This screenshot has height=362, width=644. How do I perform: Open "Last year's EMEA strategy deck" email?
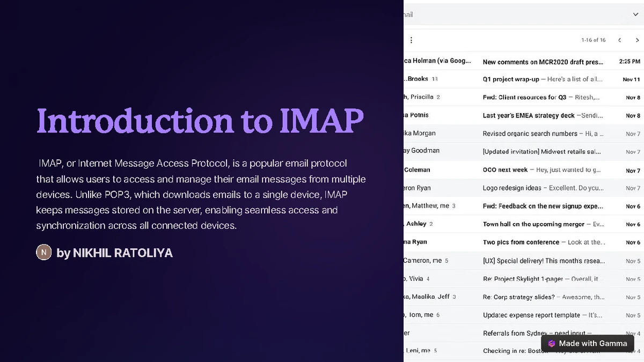tap(523, 115)
